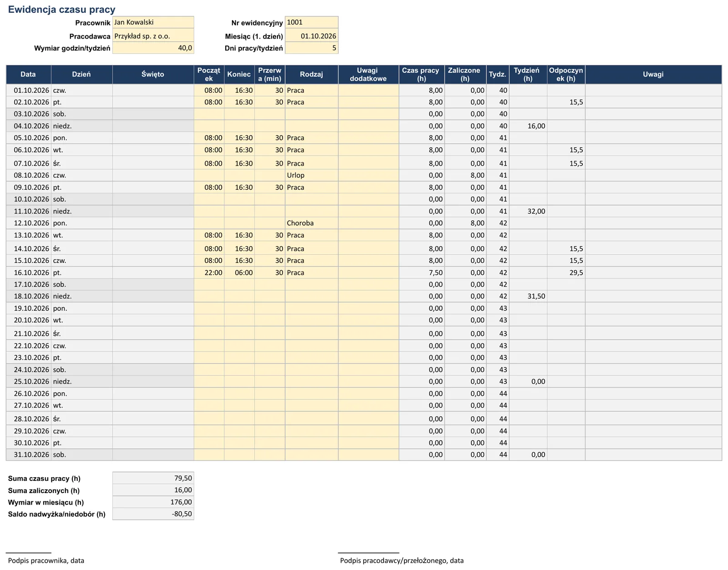Screen dimensions: 728x570
Task: Click the Dni pracy/tydzień value 5
Action: coord(312,48)
